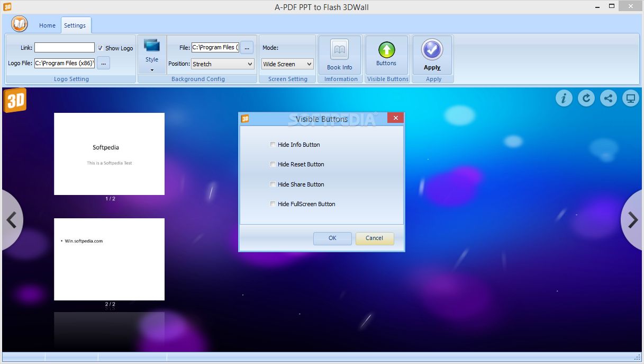This screenshot has width=644, height=364.
Task: Apply the settings with Apply button
Action: click(x=432, y=55)
